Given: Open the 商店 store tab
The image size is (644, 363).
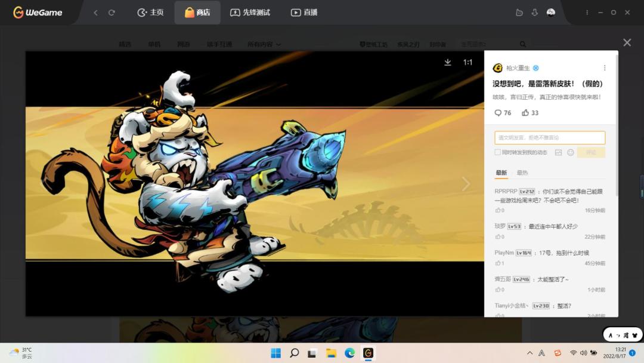Looking at the screenshot, I should click(x=197, y=13).
